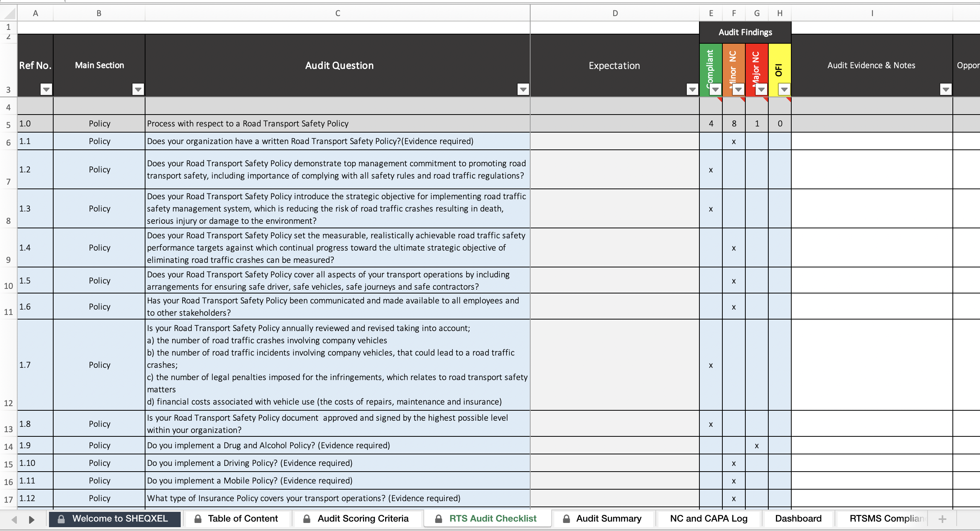Screen dimensions: 980x531
Task: Select row 5 header
Action: pyautogui.click(x=8, y=124)
